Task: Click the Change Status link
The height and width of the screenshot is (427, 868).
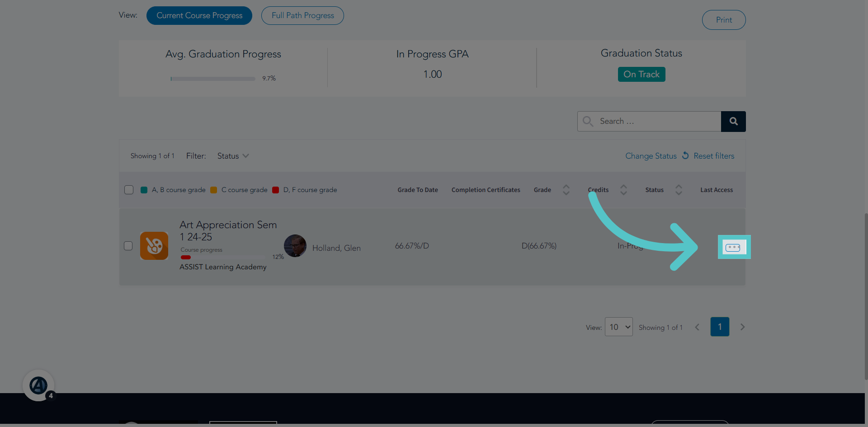Action: [651, 156]
